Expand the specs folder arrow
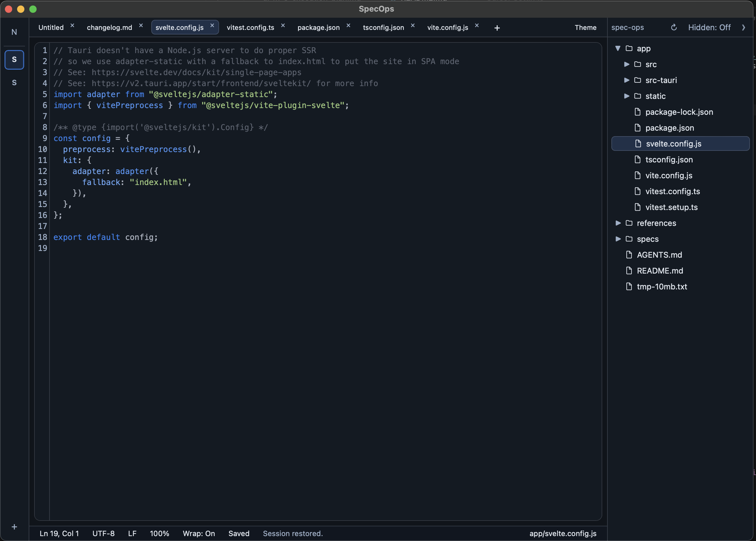The image size is (756, 541). click(618, 238)
